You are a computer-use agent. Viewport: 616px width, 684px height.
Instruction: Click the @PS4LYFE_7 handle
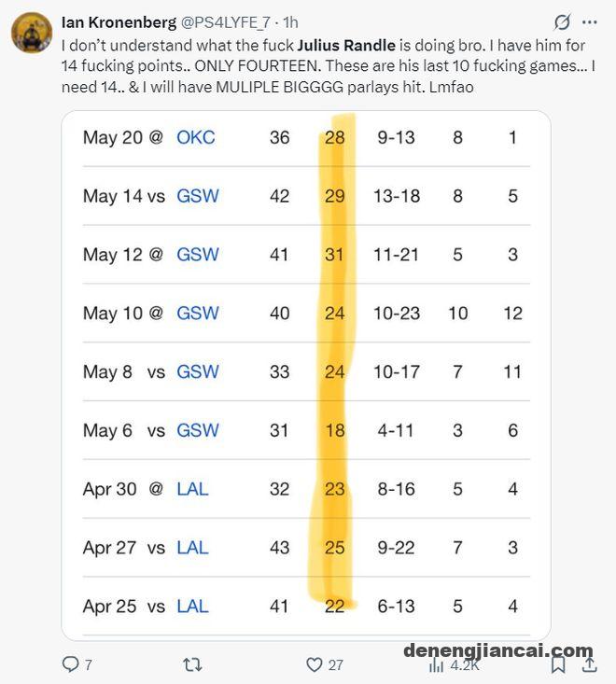(x=226, y=22)
